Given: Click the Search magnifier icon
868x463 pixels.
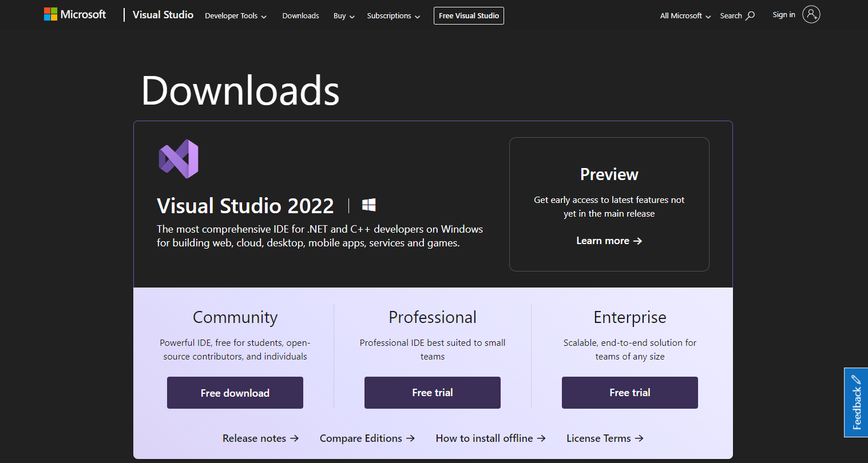Looking at the screenshot, I should coord(750,15).
